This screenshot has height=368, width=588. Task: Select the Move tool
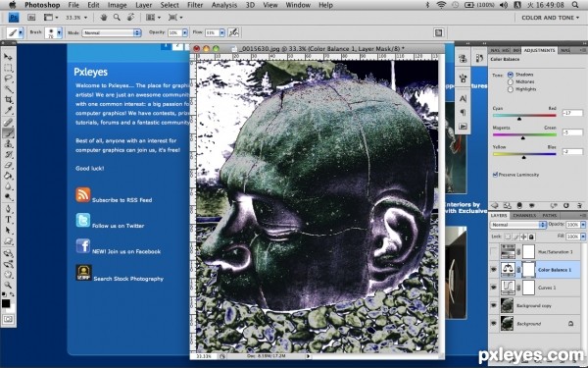8,57
